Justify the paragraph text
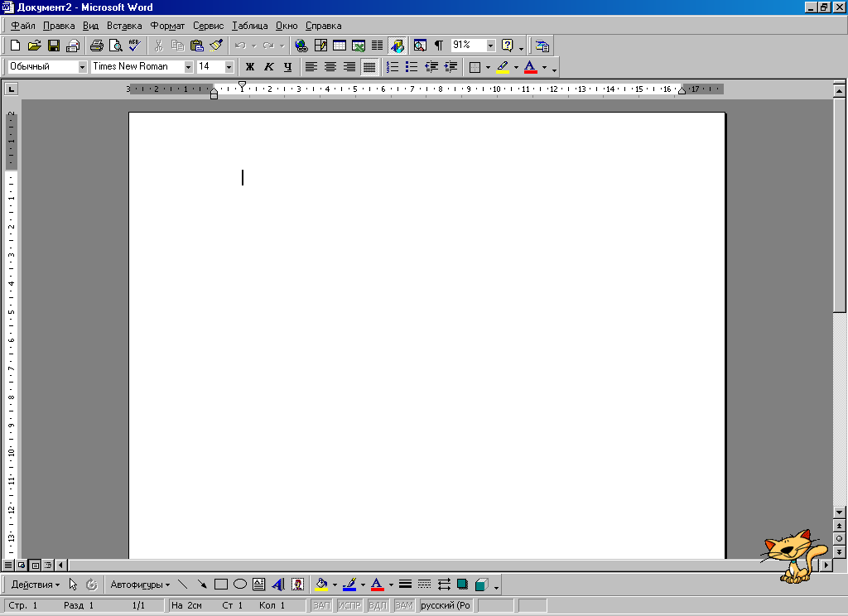 pyautogui.click(x=369, y=67)
